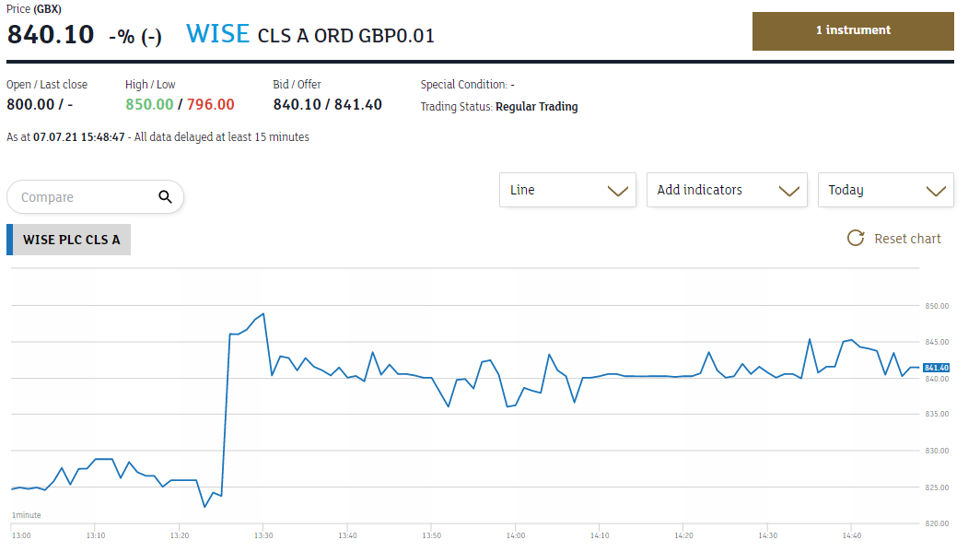Click the Reset chart refresh icon
Screen dimensions: 980x552
(x=856, y=238)
